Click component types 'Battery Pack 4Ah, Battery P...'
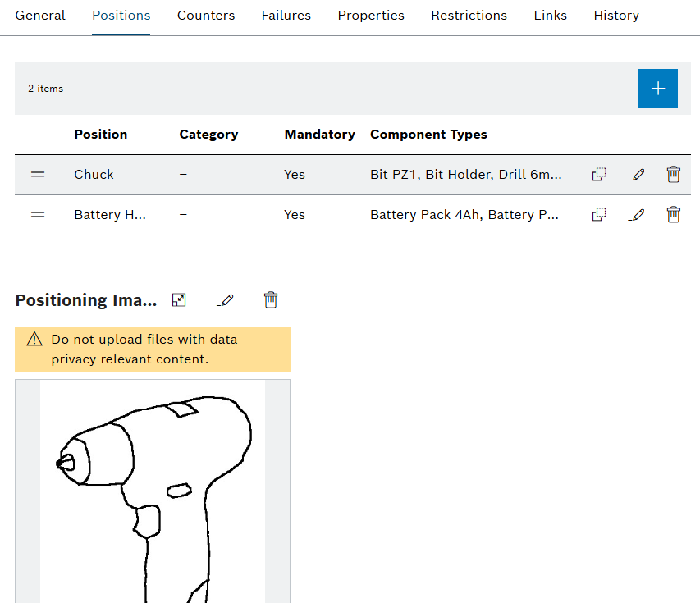 [464, 215]
